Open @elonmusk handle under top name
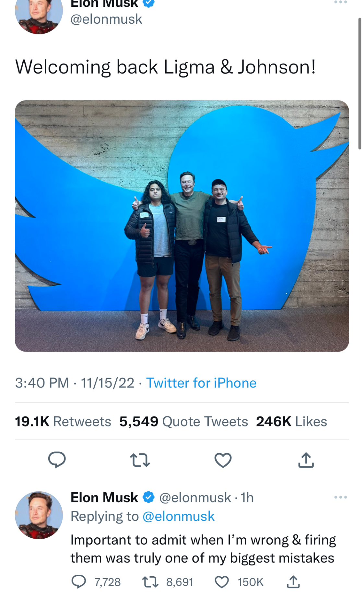This screenshot has height=599, width=364. 106,19
